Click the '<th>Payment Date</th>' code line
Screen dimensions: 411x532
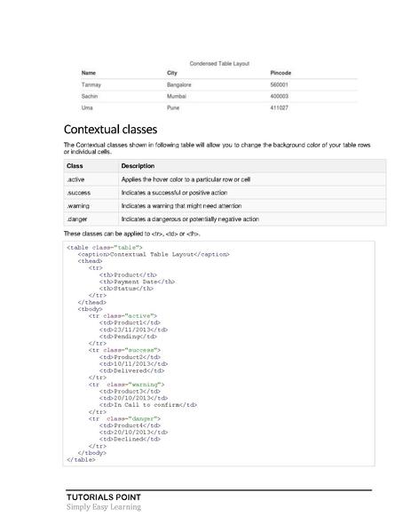(x=137, y=282)
